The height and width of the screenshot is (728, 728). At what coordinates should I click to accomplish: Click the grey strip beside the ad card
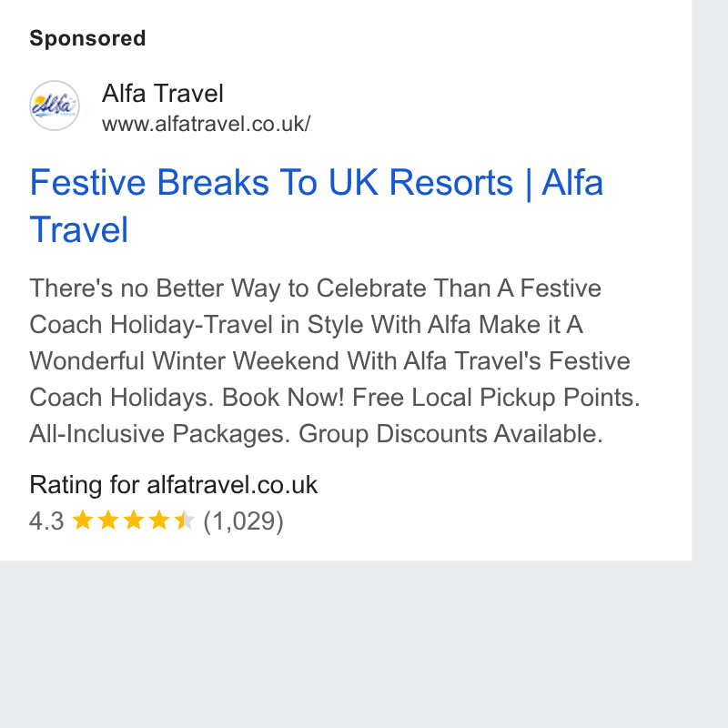(710, 280)
